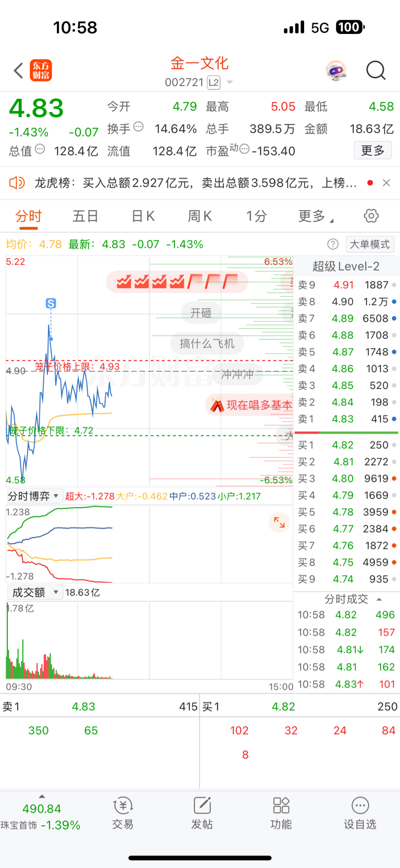Image resolution: width=400 pixels, height=868 pixels.
Task: Tap the 现在唱多基本 comment bubble
Action: [x=249, y=405]
